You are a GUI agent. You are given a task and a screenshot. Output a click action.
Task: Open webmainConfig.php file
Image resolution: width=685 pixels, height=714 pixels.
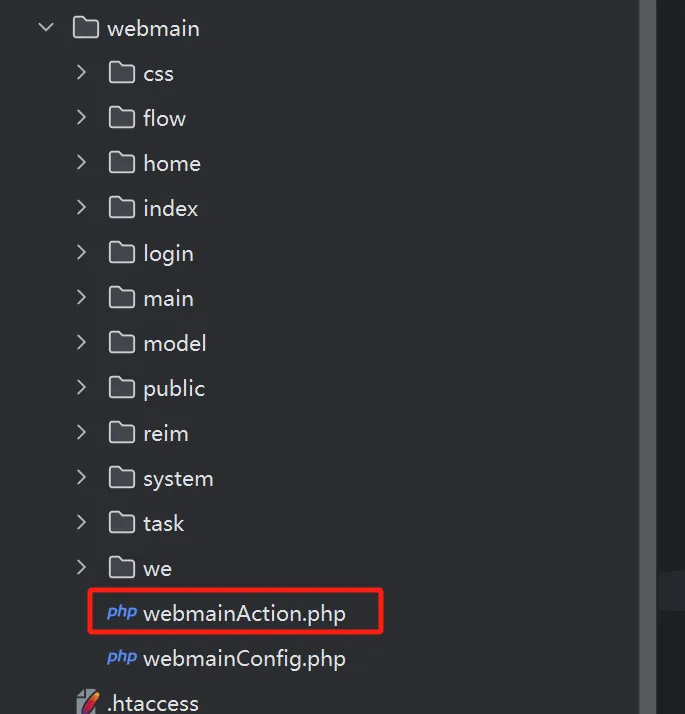(x=244, y=659)
